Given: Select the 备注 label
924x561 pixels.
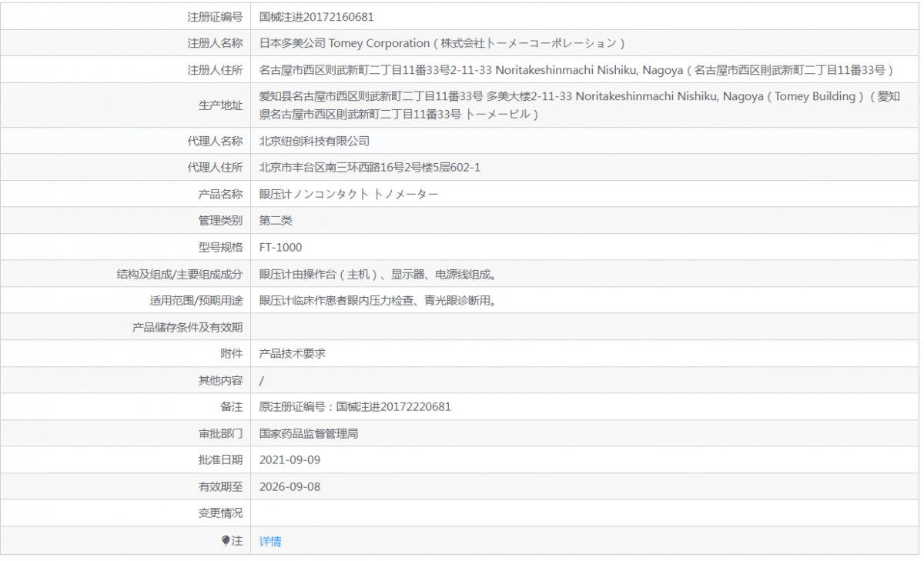Looking at the screenshot, I should (232, 406).
